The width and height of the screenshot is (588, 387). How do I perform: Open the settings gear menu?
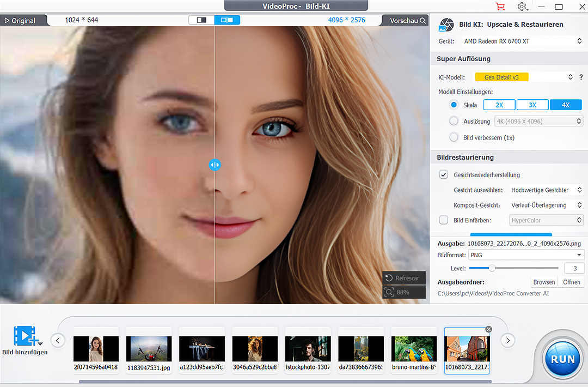pos(522,7)
